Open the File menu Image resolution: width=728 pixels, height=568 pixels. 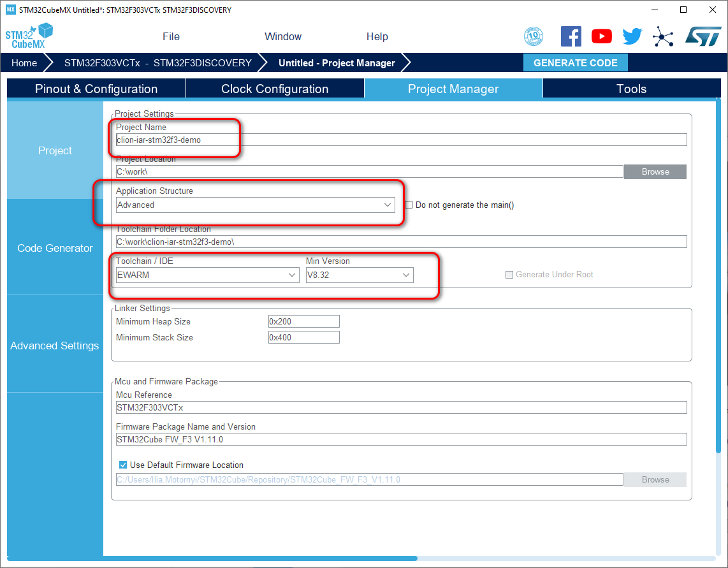coord(171,37)
